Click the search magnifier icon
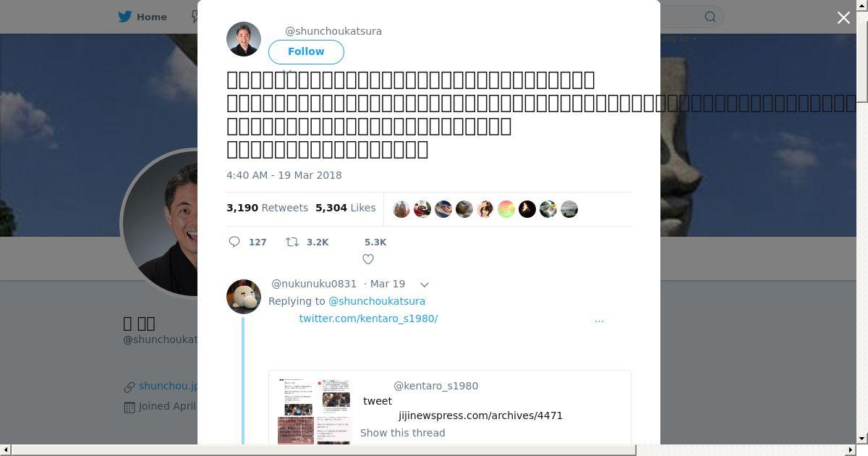868x456 pixels. 710,17
